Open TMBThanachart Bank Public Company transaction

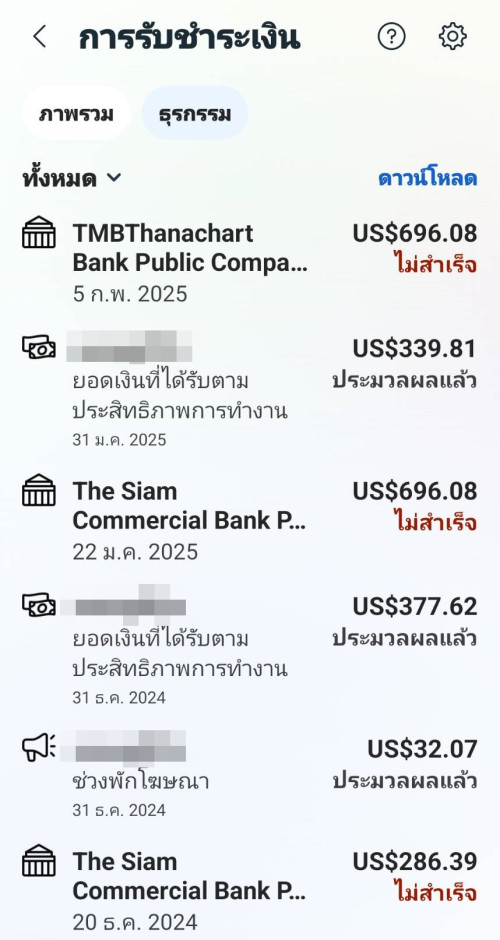(x=250, y=263)
